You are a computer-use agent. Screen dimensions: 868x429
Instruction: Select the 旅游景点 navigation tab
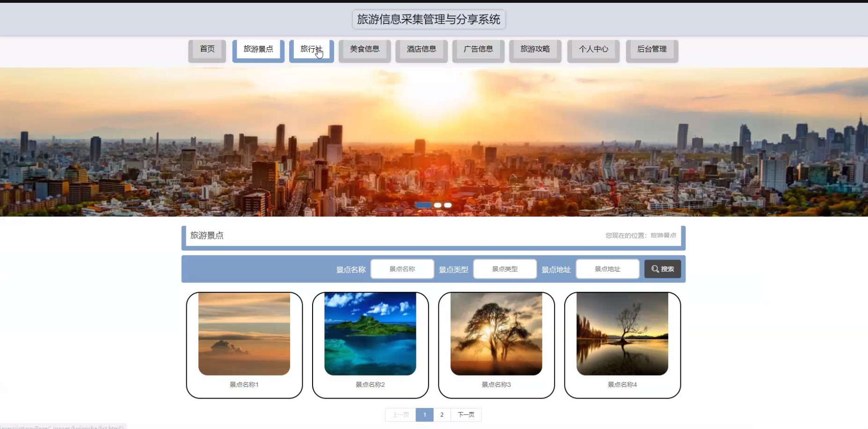[257, 49]
